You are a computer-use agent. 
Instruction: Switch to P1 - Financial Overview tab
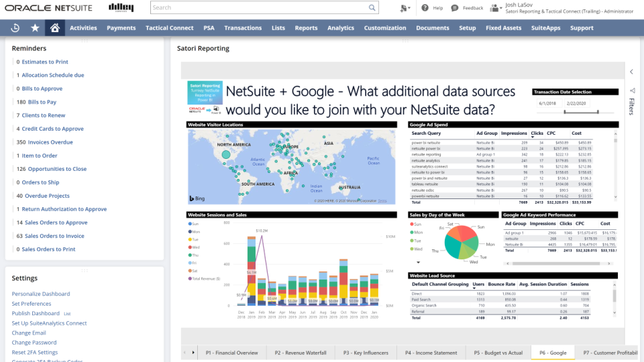click(x=231, y=353)
